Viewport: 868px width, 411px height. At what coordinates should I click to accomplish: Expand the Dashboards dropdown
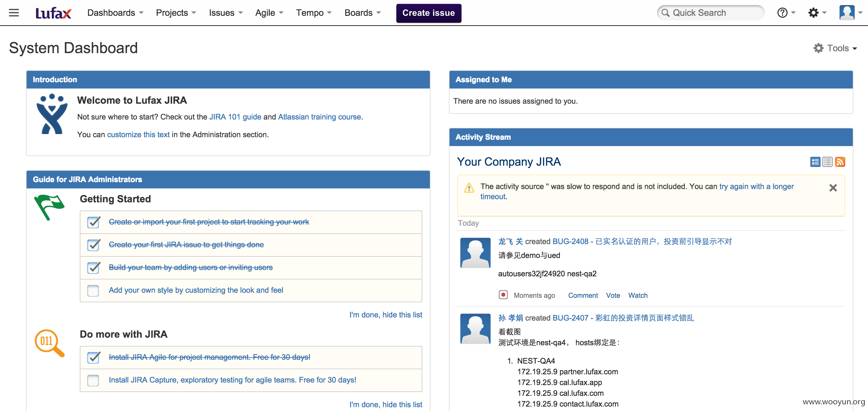(115, 13)
